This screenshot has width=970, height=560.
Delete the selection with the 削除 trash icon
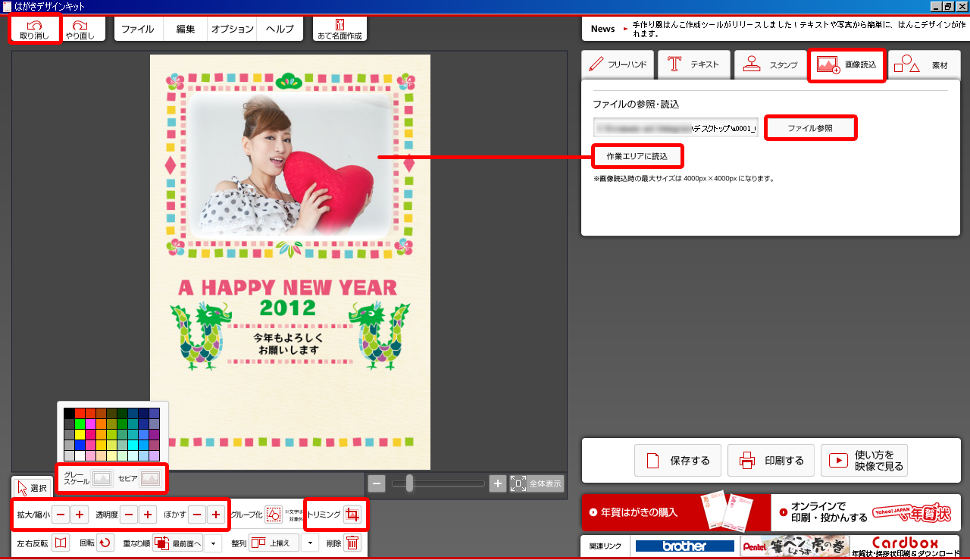pos(352,543)
